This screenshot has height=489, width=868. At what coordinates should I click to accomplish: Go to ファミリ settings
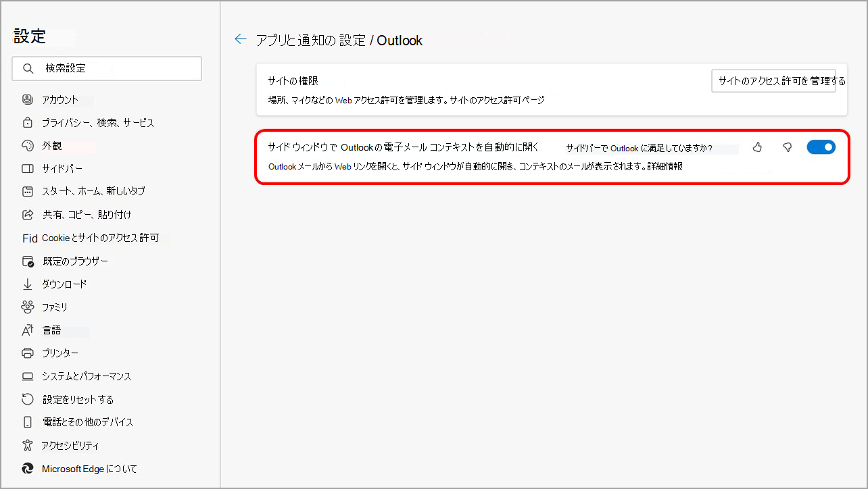pyautogui.click(x=55, y=307)
